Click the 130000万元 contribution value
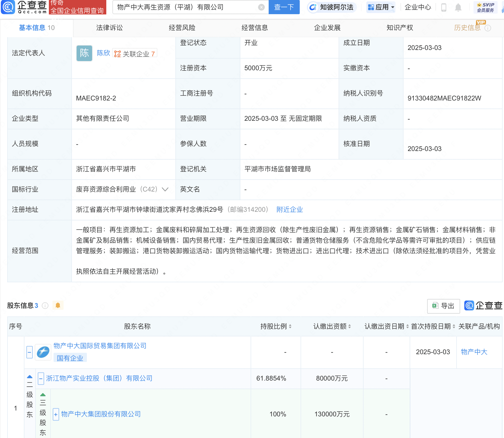 tap(332, 414)
